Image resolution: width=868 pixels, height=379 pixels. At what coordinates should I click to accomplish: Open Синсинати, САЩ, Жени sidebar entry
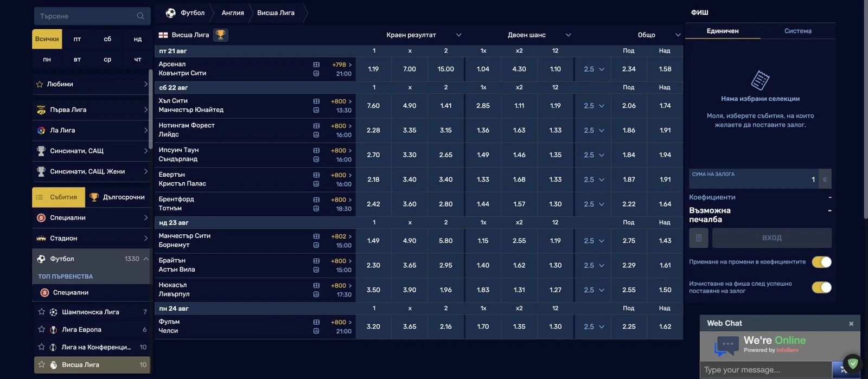click(x=91, y=171)
